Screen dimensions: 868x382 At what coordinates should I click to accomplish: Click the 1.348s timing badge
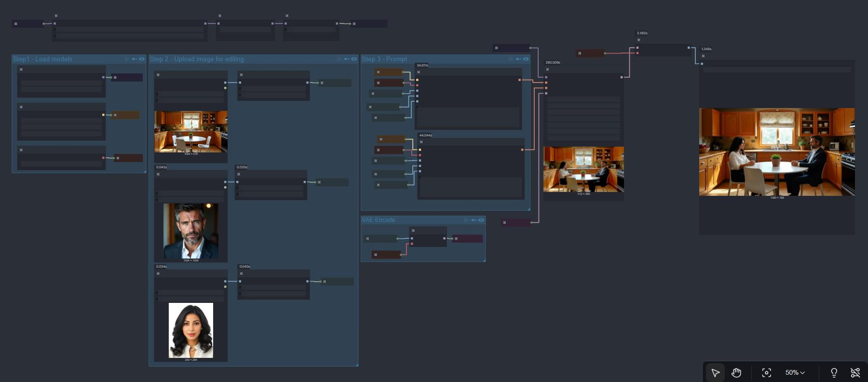pyautogui.click(x=706, y=49)
